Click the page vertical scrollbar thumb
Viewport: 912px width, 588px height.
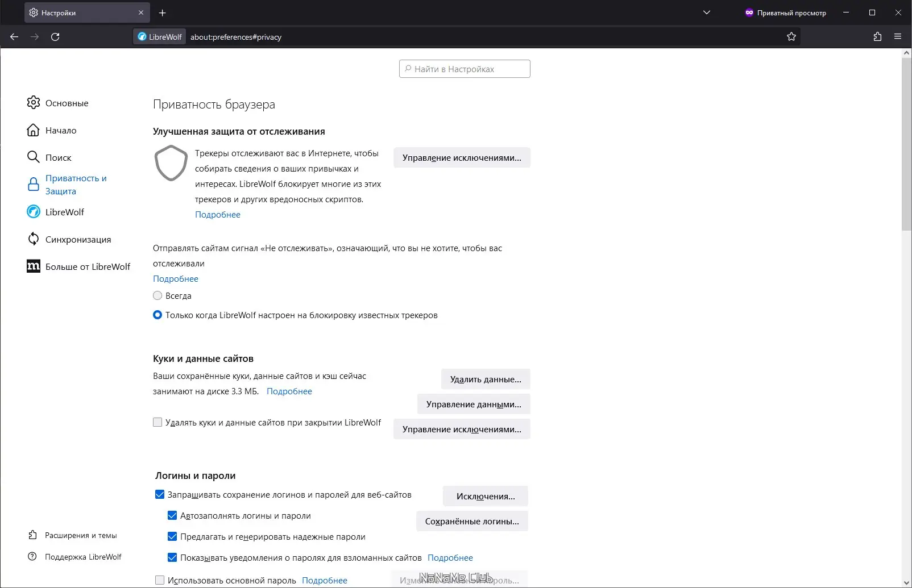tap(906, 142)
